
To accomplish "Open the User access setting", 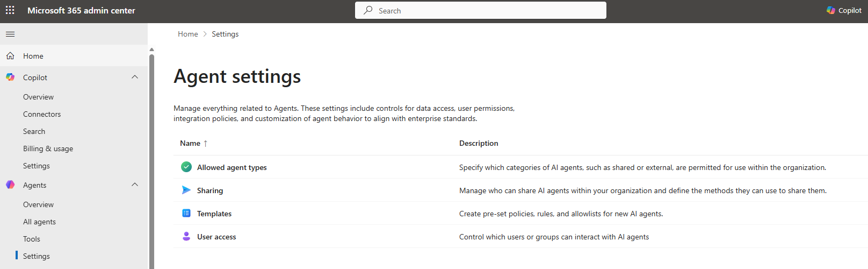I will coord(216,237).
